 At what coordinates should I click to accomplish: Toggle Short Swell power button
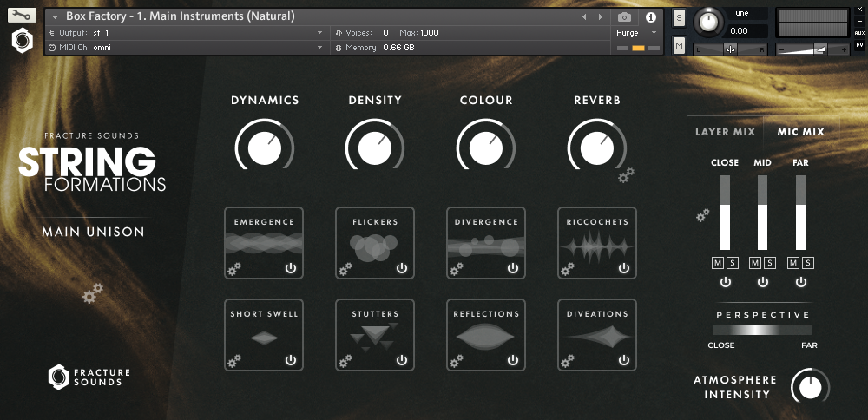click(x=291, y=361)
